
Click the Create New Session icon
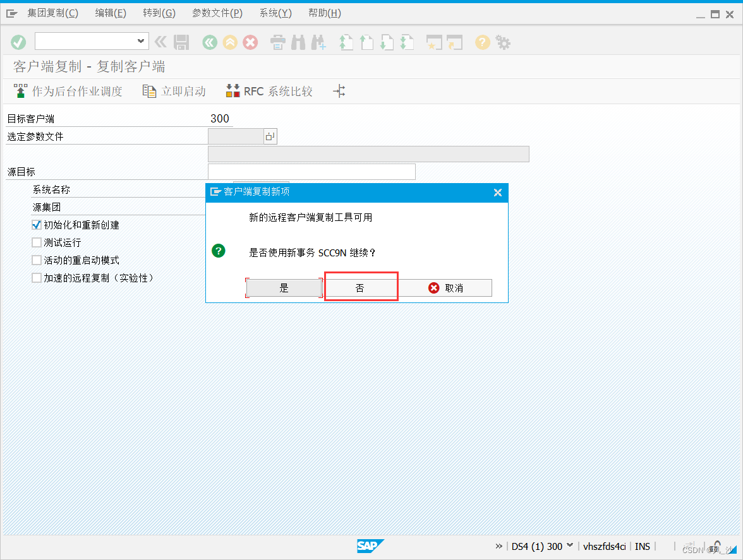434,42
